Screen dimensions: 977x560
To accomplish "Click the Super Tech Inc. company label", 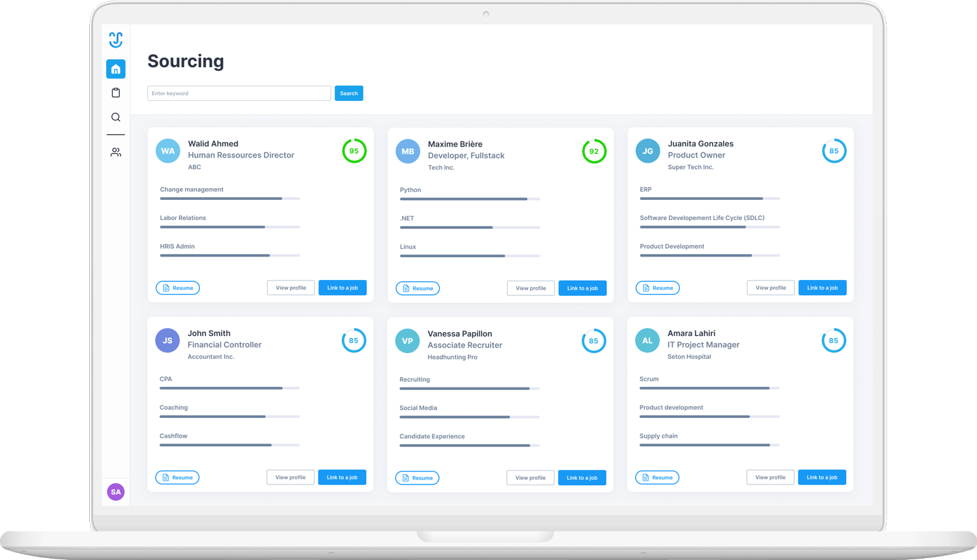I will (691, 167).
